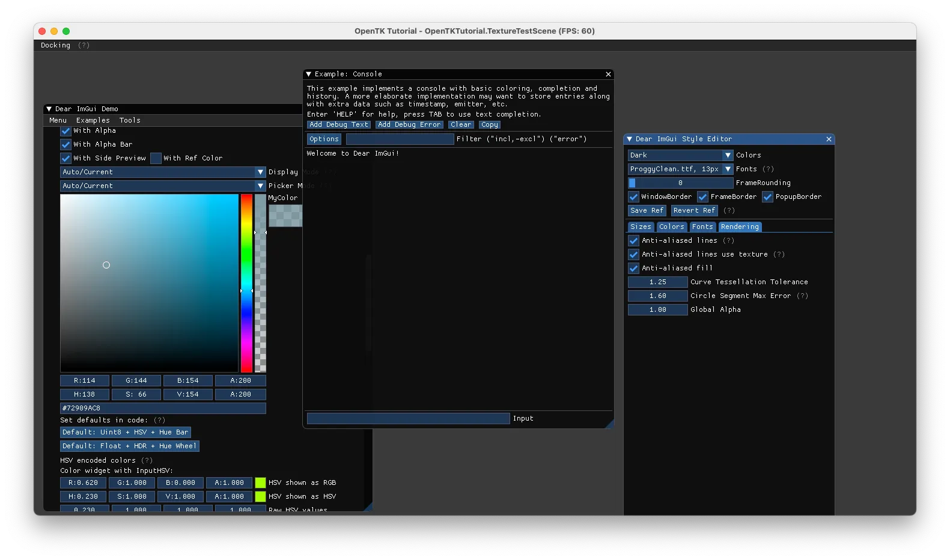Click the Add Debug Error button

pyautogui.click(x=409, y=125)
